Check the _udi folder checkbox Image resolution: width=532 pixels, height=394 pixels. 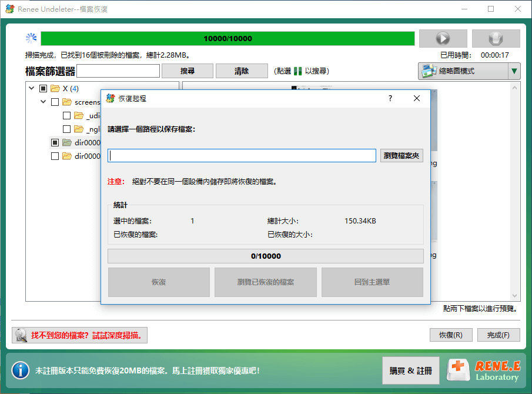pyautogui.click(x=67, y=116)
